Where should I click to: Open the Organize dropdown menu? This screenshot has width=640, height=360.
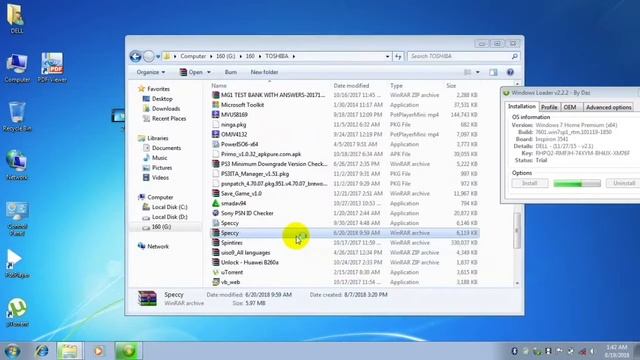point(151,72)
